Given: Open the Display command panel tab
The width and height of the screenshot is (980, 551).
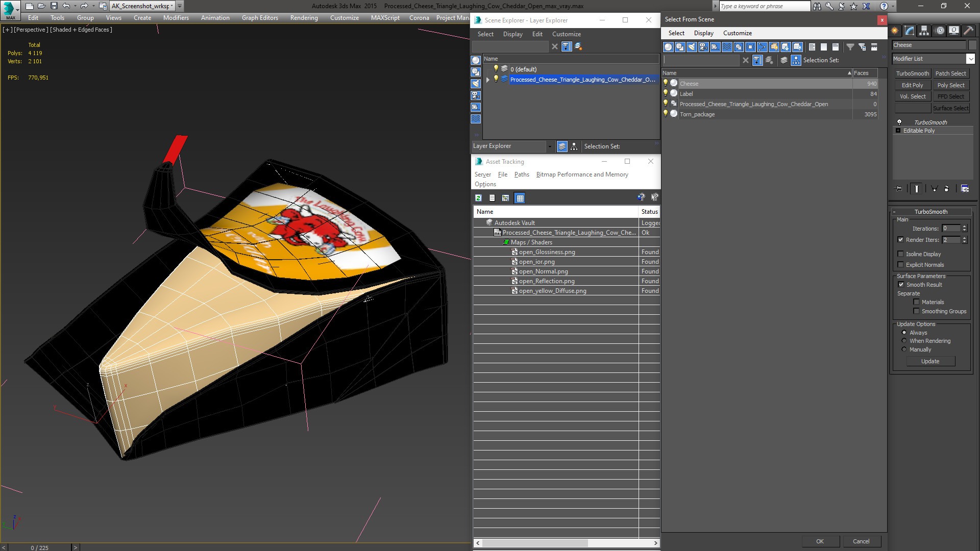Looking at the screenshot, I should (953, 31).
